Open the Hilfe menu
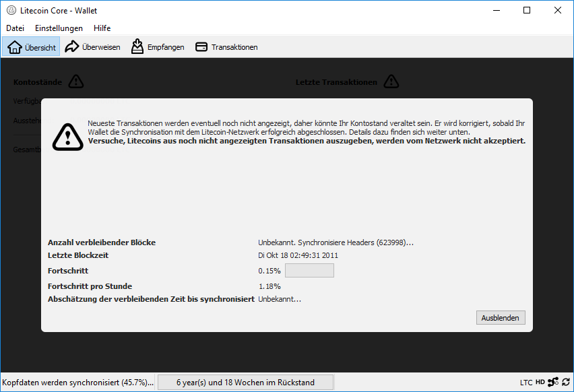Screen dimensions: 574x392 click(102, 28)
